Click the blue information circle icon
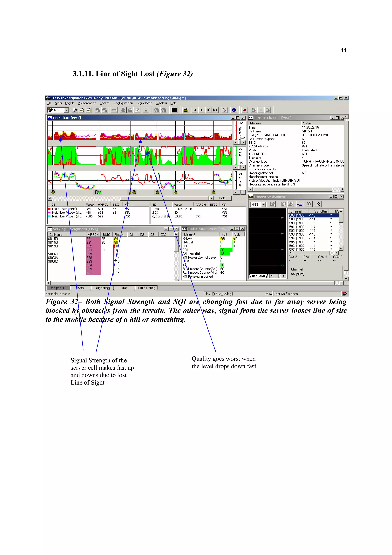Viewport: 392px width, 555px height. 234,110
